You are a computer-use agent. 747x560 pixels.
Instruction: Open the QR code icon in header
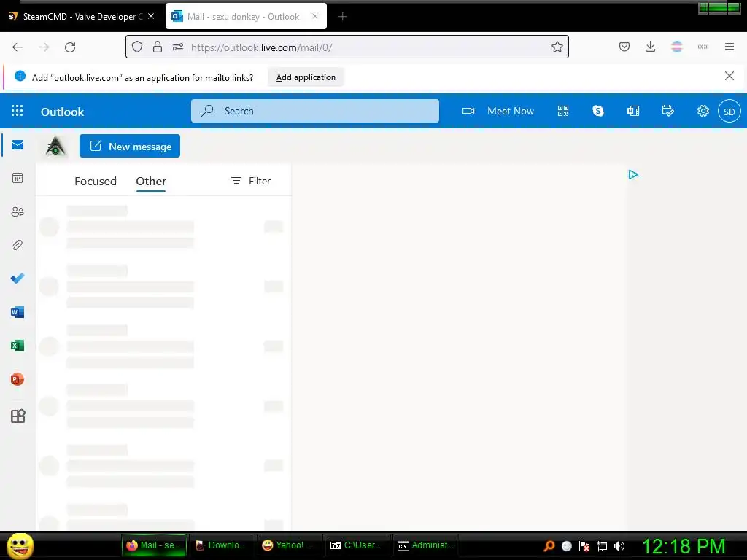[x=563, y=111]
